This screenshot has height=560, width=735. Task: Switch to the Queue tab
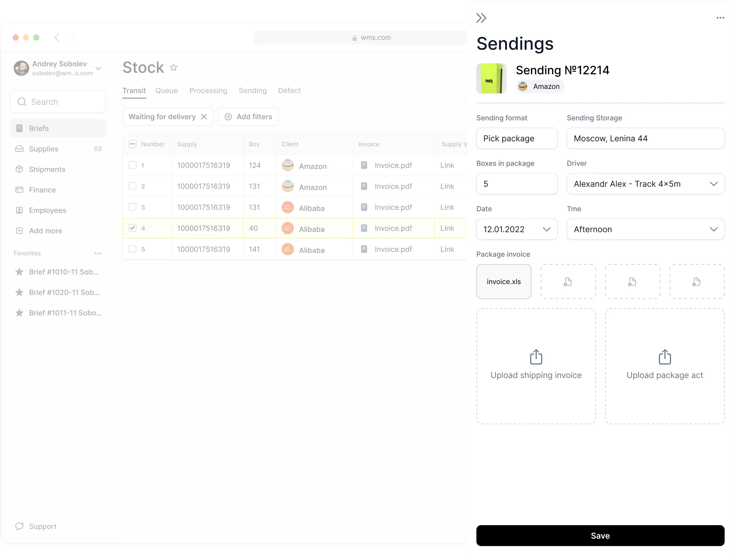tap(166, 91)
